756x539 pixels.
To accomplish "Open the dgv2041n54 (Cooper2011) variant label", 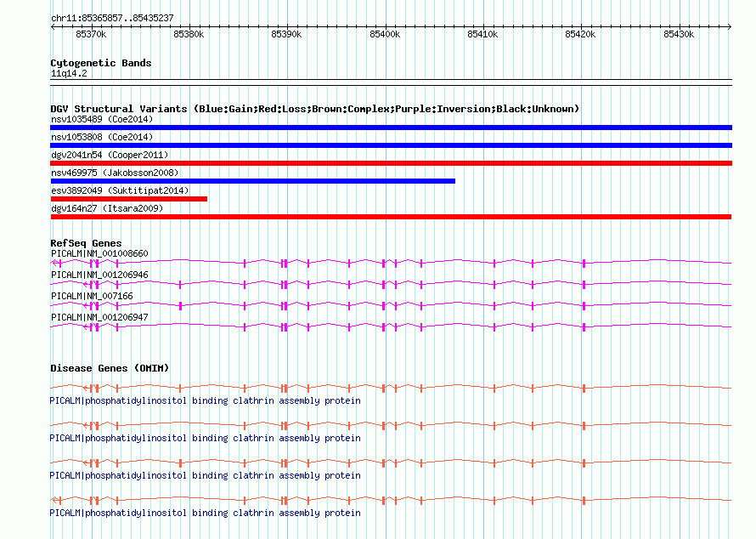I will [110, 155].
